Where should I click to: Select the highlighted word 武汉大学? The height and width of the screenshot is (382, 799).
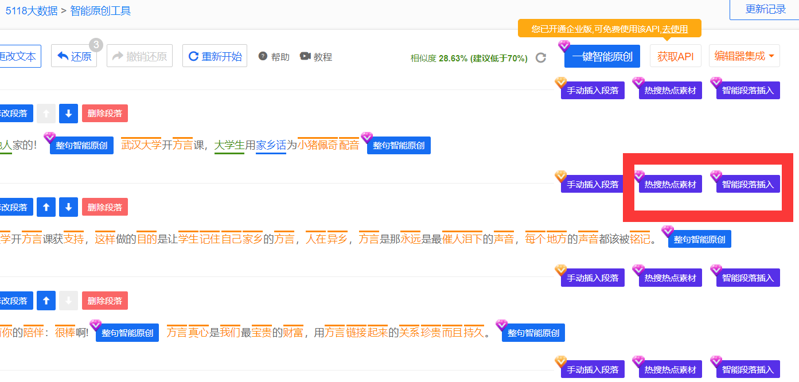click(141, 145)
